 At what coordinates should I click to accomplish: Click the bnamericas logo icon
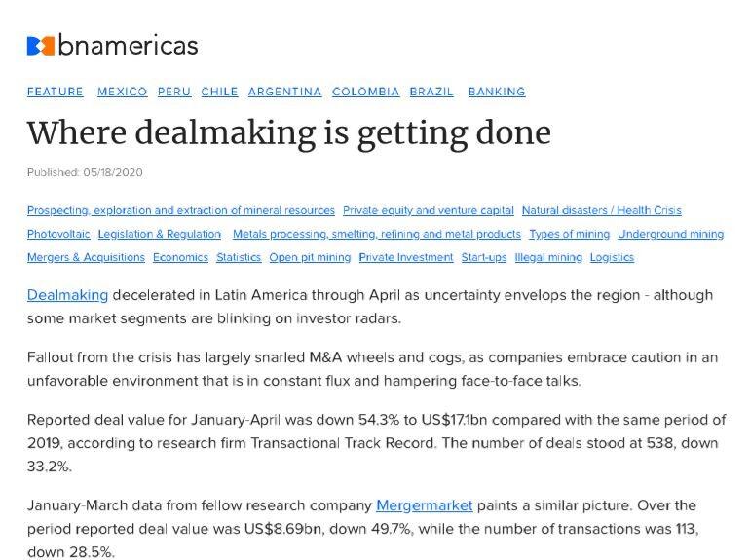point(41,46)
